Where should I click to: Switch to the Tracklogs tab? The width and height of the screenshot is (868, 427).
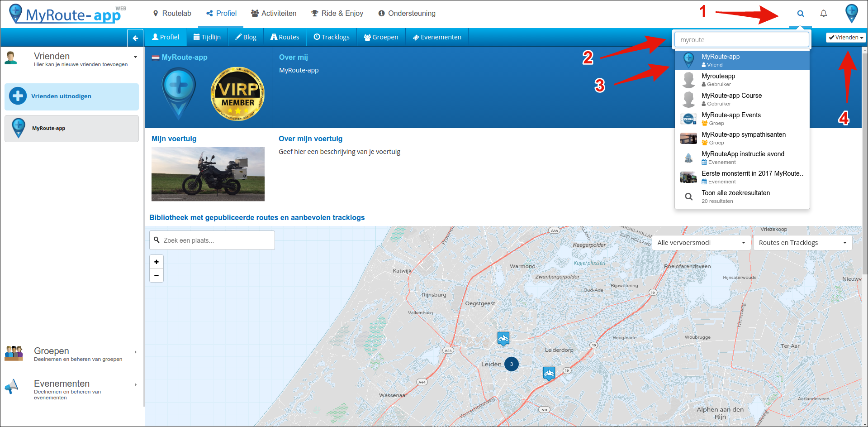pos(332,37)
